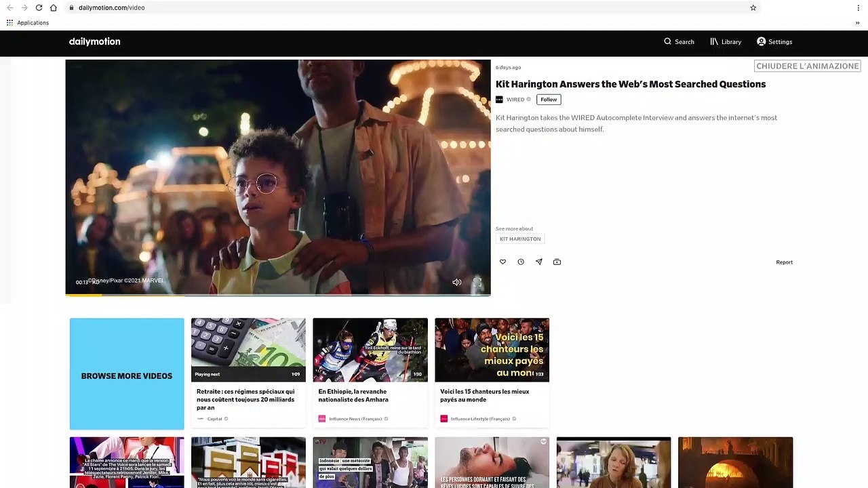Open the browser home page
The image size is (868, 488).
click(x=54, y=7)
